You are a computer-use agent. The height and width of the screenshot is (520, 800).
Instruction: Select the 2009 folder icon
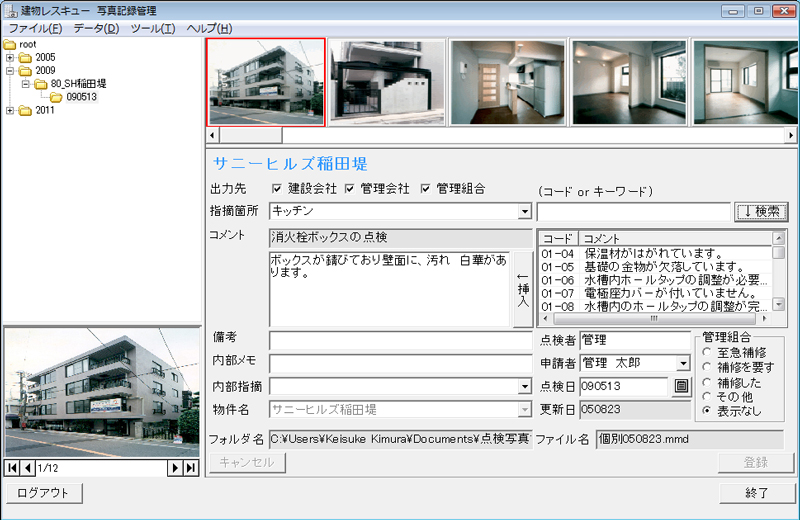pyautogui.click(x=25, y=71)
